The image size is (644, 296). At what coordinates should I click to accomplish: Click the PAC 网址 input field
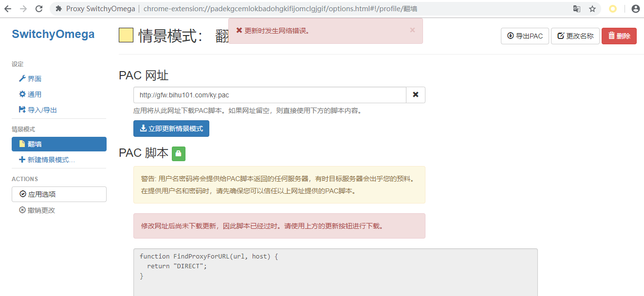point(270,95)
